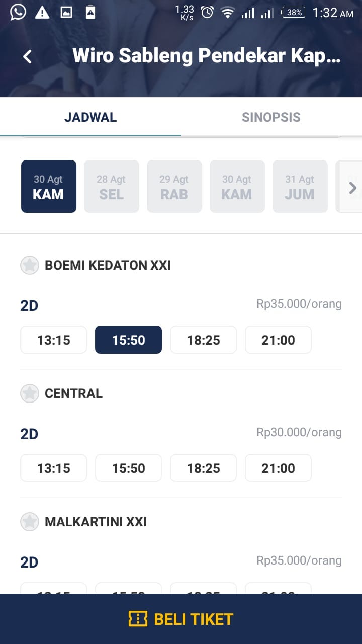Select 13:15 showtime at Boemi Kedaton XXI
Screen dimensions: 362x644
[54, 340]
